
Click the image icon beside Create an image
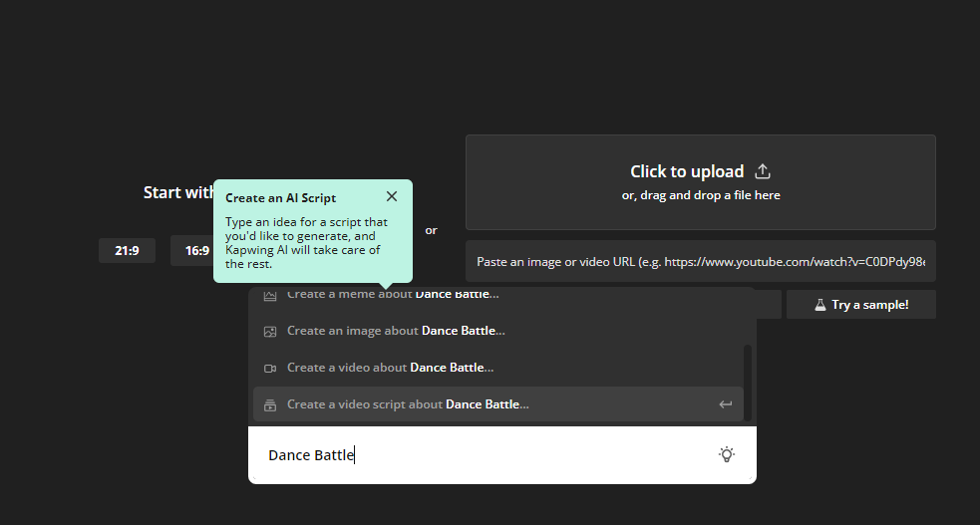pyautogui.click(x=269, y=331)
